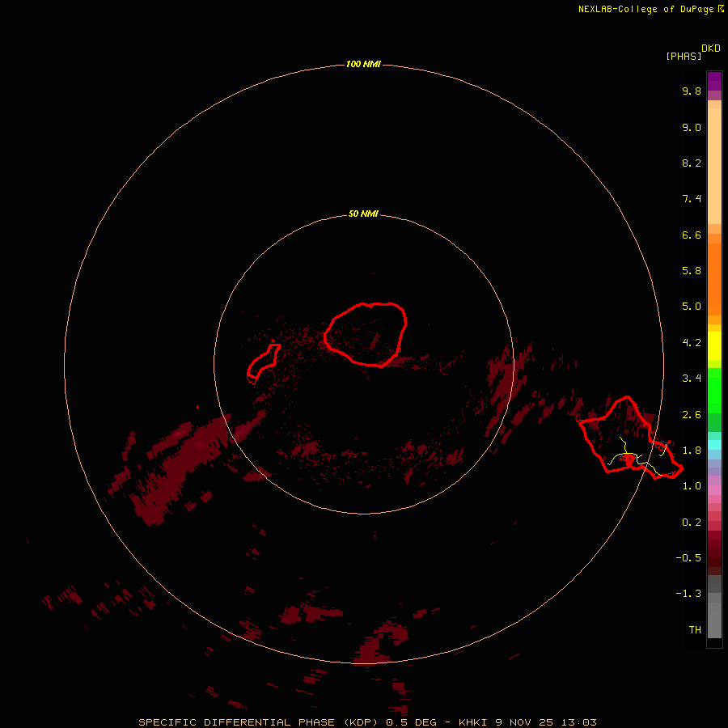
Task: Click the 3.4 scale value
Action: pyautogui.click(x=692, y=379)
